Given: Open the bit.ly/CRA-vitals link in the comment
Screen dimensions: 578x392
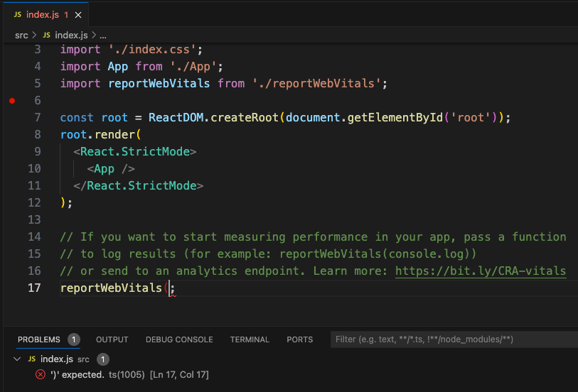Looking at the screenshot, I should pyautogui.click(x=480, y=271).
